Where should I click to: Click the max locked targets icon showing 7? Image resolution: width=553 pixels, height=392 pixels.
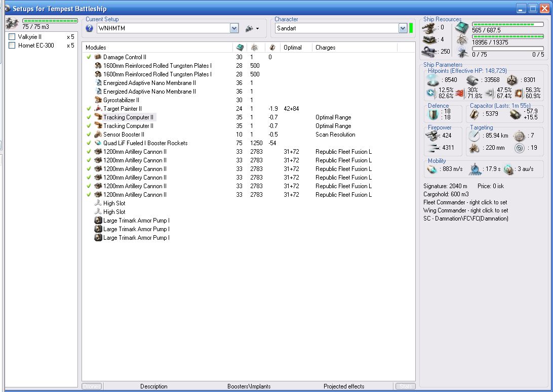(x=519, y=136)
